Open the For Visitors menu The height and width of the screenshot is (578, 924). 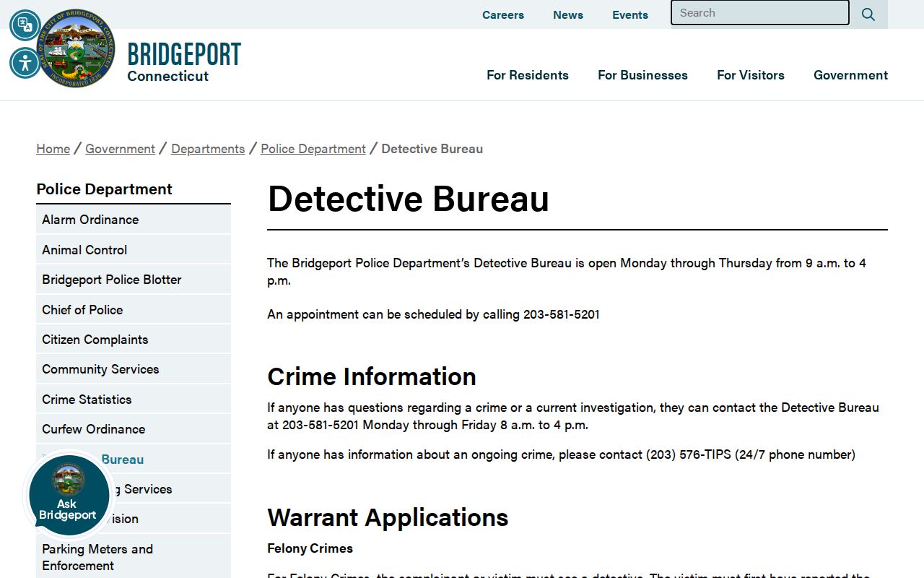pyautogui.click(x=751, y=75)
